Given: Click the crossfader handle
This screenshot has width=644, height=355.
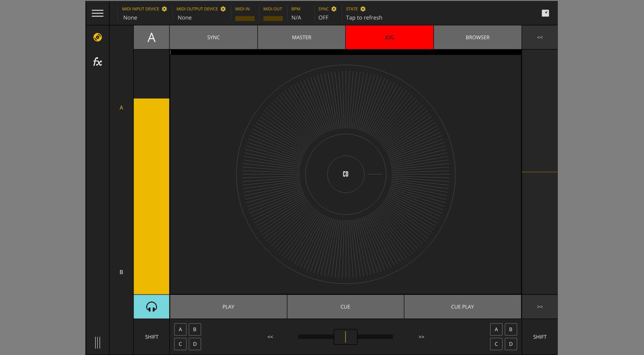Looking at the screenshot, I should pos(345,337).
